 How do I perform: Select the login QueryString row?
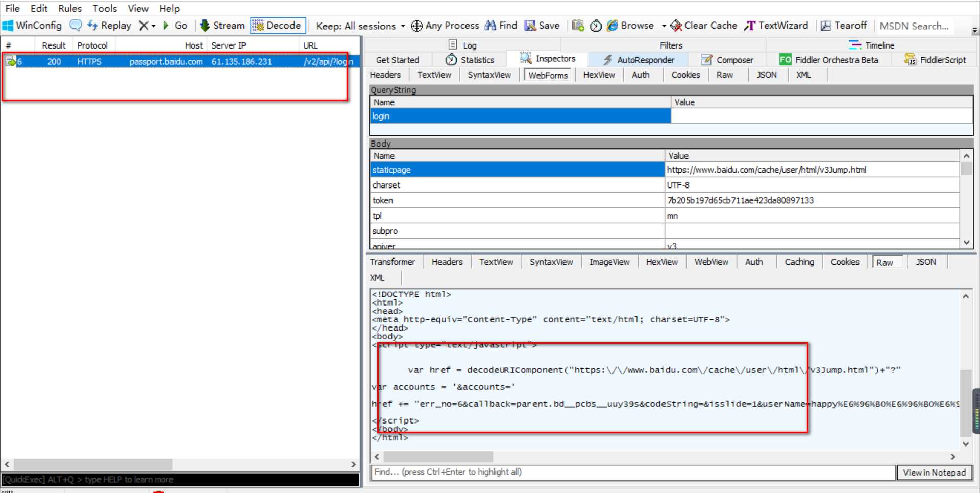[671, 116]
